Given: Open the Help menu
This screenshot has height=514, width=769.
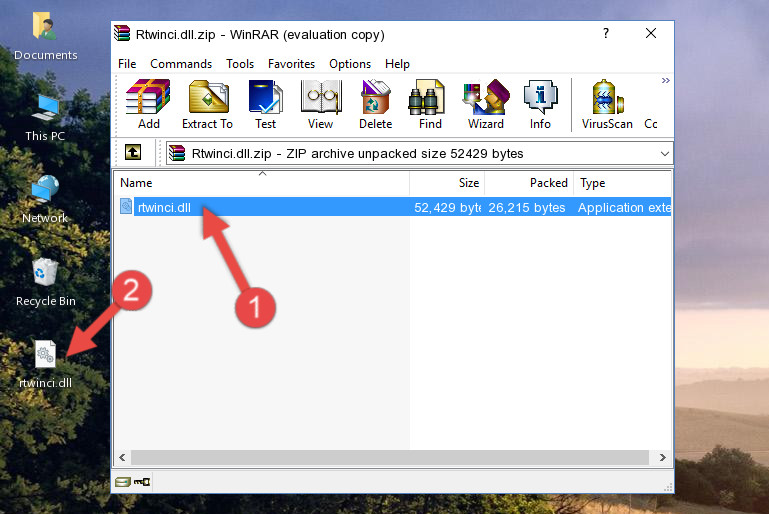Looking at the screenshot, I should [x=397, y=64].
